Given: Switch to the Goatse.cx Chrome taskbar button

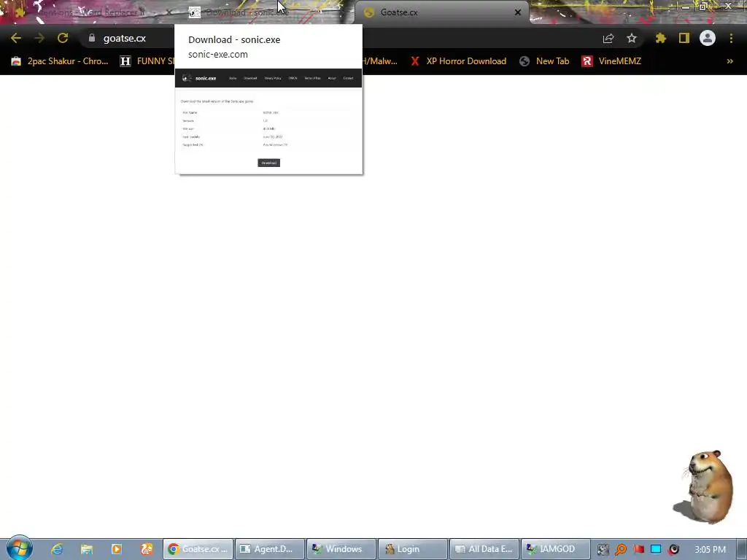Looking at the screenshot, I should click(198, 549).
